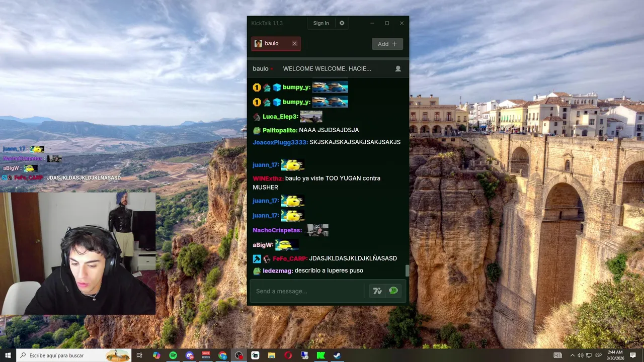Open the Kick emote picker
644x362 pixels.
[393, 291]
